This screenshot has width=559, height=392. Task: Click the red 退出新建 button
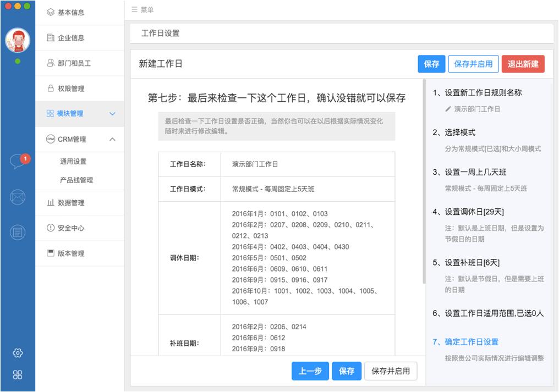(523, 64)
